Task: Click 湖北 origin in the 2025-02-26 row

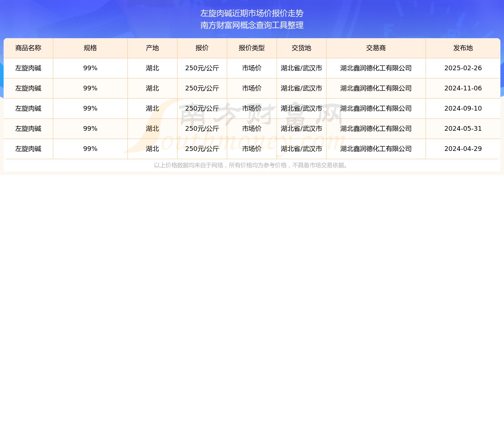Action: tap(153, 68)
